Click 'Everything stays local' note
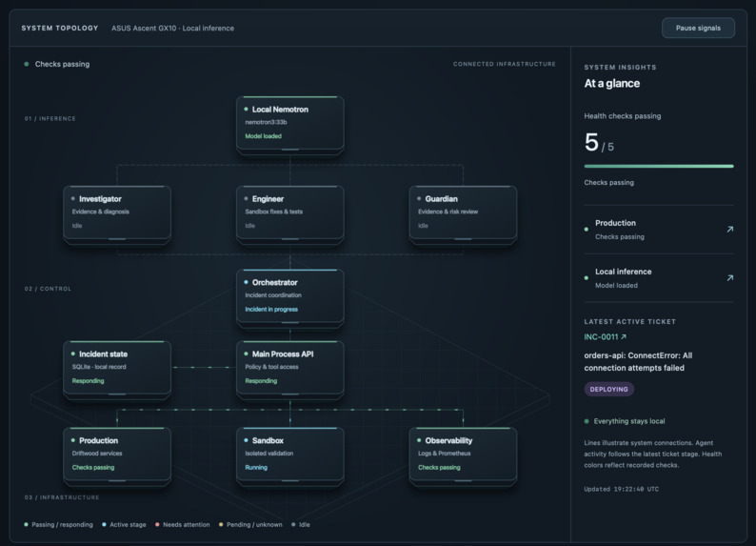756x546 pixels. (625, 421)
